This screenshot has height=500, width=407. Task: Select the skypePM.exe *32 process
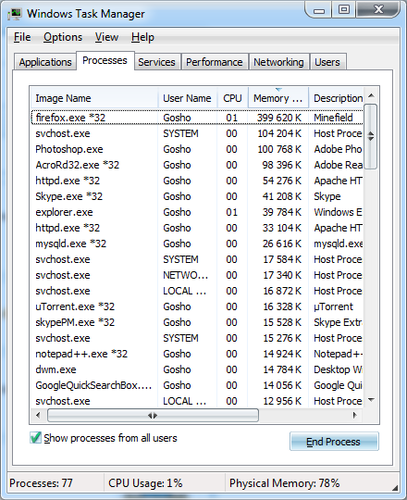197,322
